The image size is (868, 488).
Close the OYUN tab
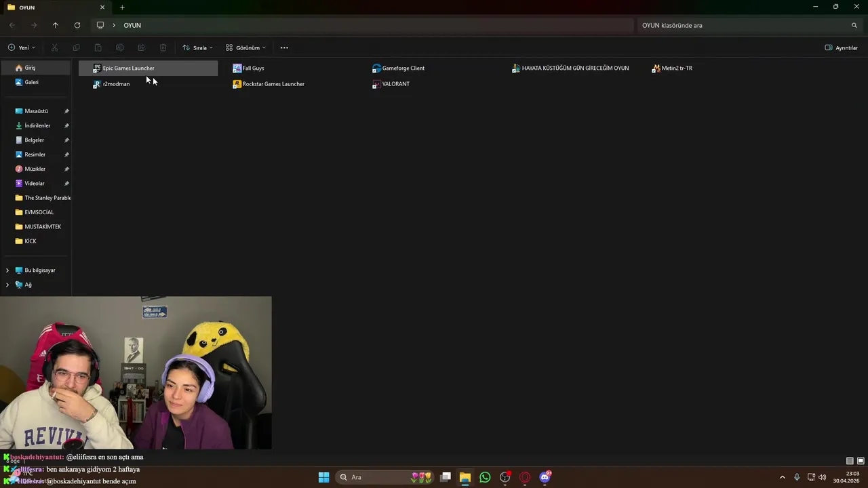tap(102, 7)
